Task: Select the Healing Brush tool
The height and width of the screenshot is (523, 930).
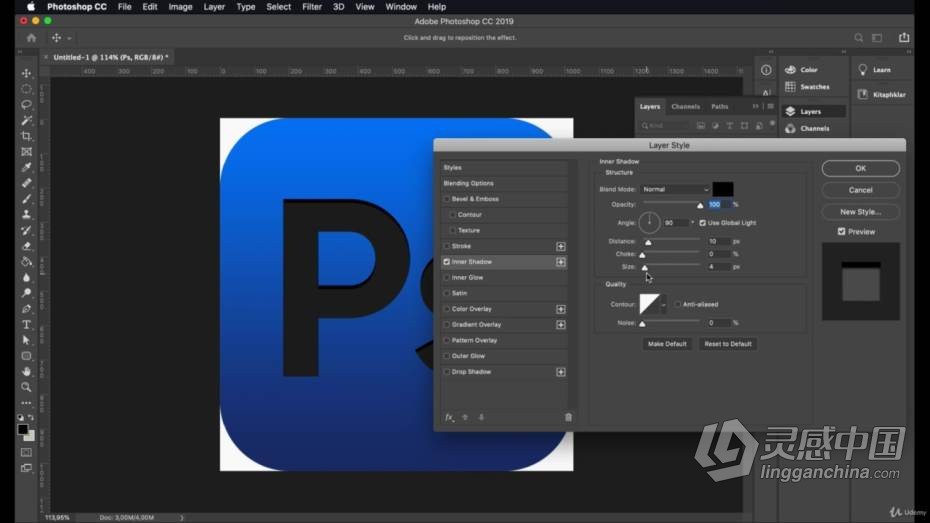Action: 26,183
